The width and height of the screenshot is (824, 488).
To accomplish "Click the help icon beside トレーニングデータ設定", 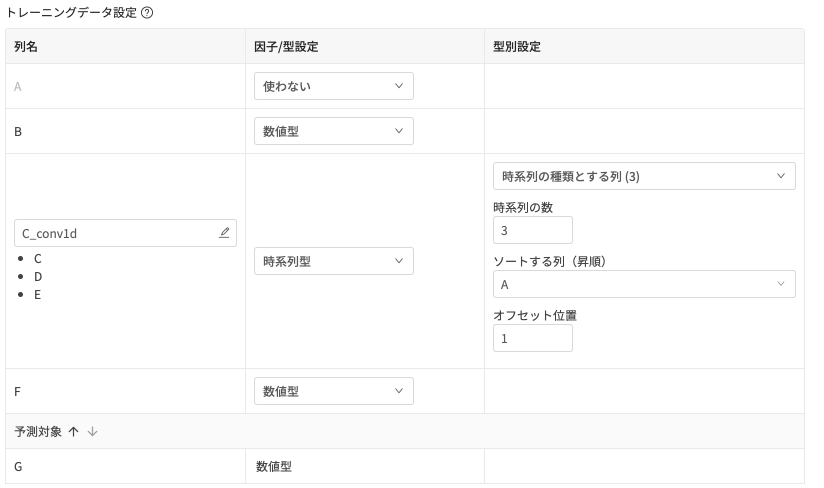I will click(147, 13).
